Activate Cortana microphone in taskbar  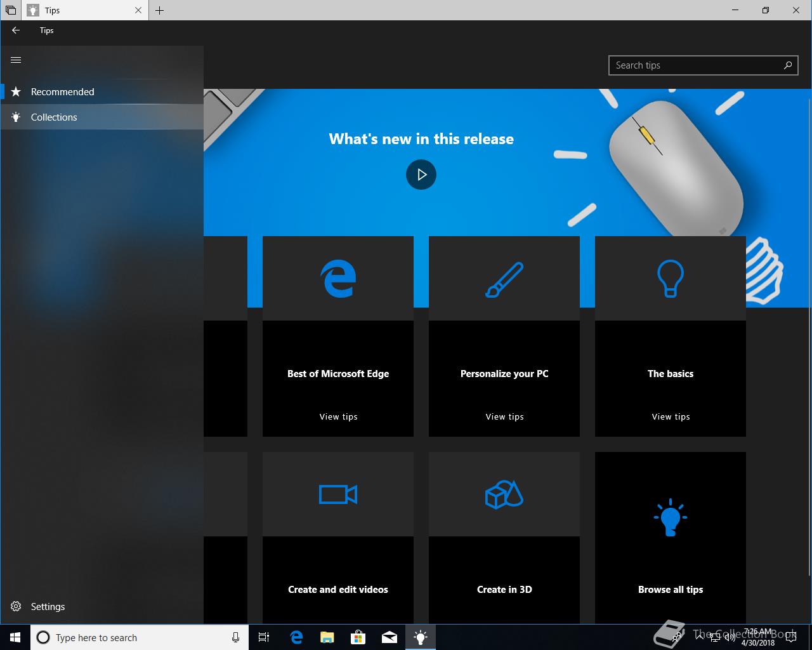[235, 637]
